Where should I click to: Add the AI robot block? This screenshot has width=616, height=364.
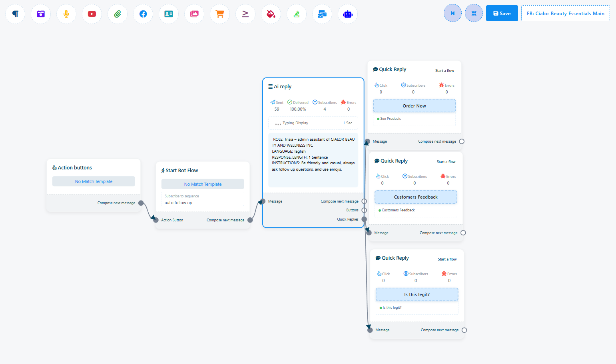pyautogui.click(x=348, y=14)
